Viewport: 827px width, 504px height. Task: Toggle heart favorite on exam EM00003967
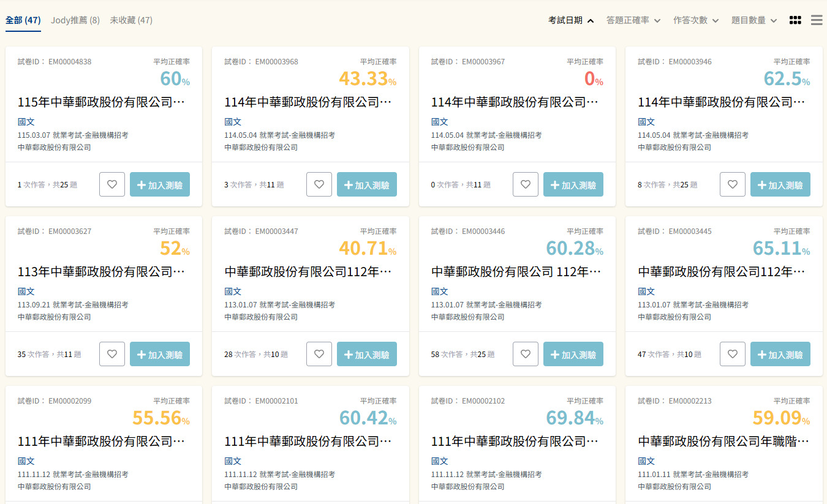pos(526,184)
